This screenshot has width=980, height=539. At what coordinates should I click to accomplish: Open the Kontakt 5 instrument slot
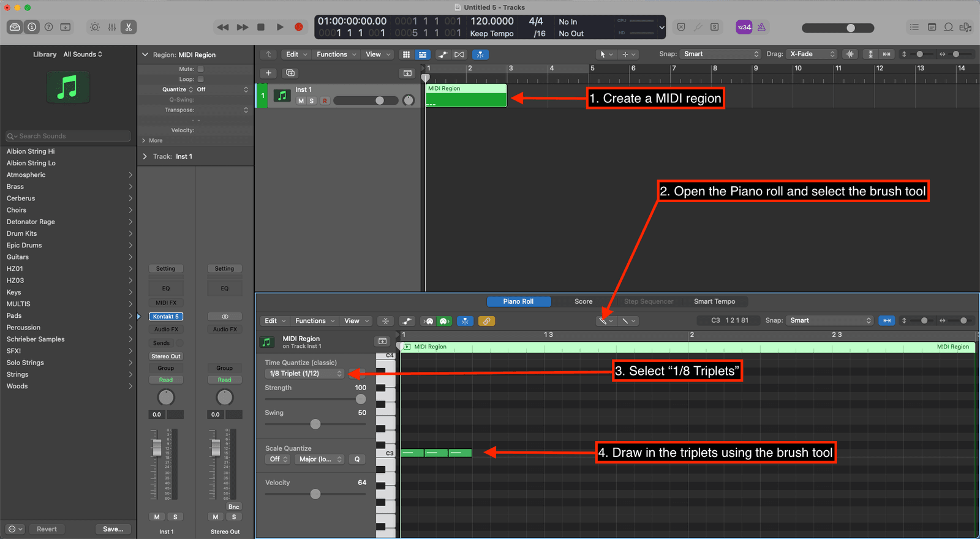166,317
